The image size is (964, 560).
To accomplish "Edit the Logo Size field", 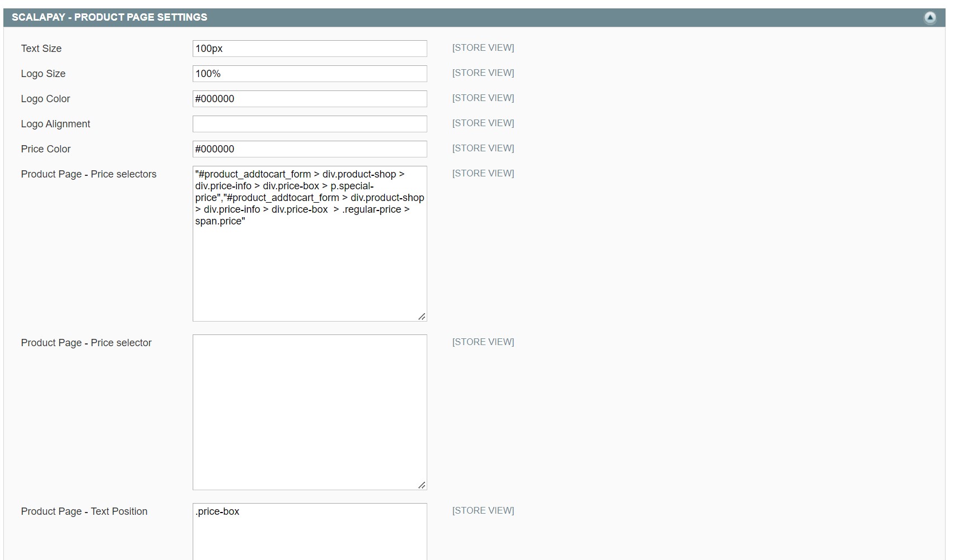I will pos(309,74).
